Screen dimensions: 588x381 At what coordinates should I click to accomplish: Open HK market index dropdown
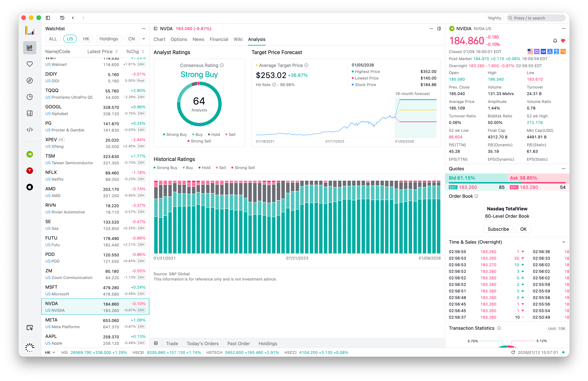50,352
